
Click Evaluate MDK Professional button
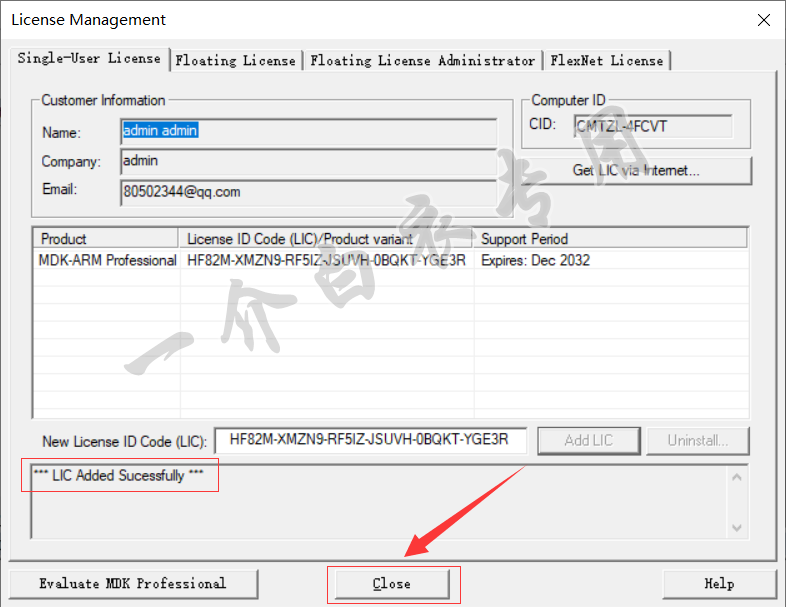(x=133, y=584)
